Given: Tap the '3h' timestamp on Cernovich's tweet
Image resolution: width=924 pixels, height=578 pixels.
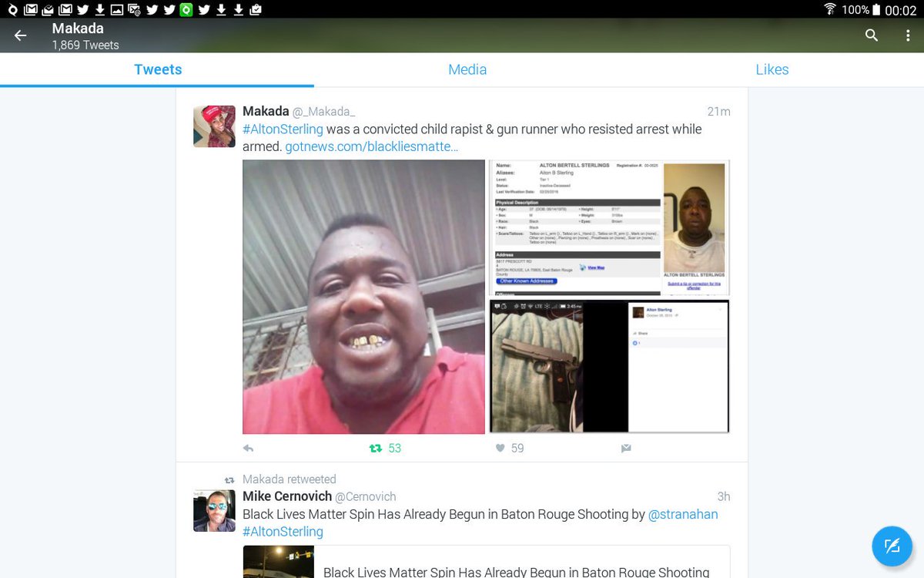Looking at the screenshot, I should click(x=723, y=496).
